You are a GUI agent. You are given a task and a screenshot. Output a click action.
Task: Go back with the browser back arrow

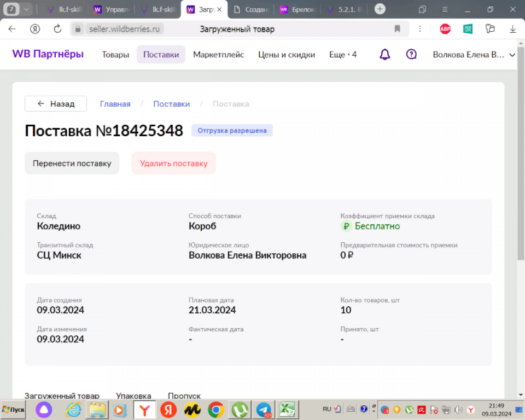[x=12, y=29]
